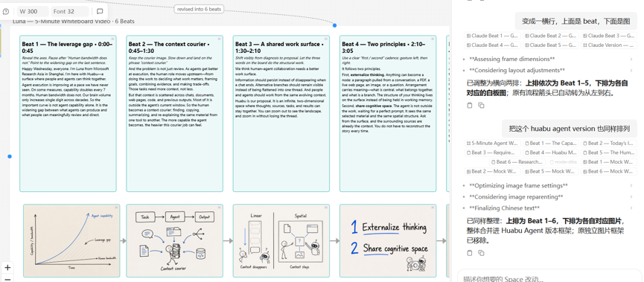Click clipboard icon under the second assistant reply
The image size is (644, 282).
[x=470, y=253]
